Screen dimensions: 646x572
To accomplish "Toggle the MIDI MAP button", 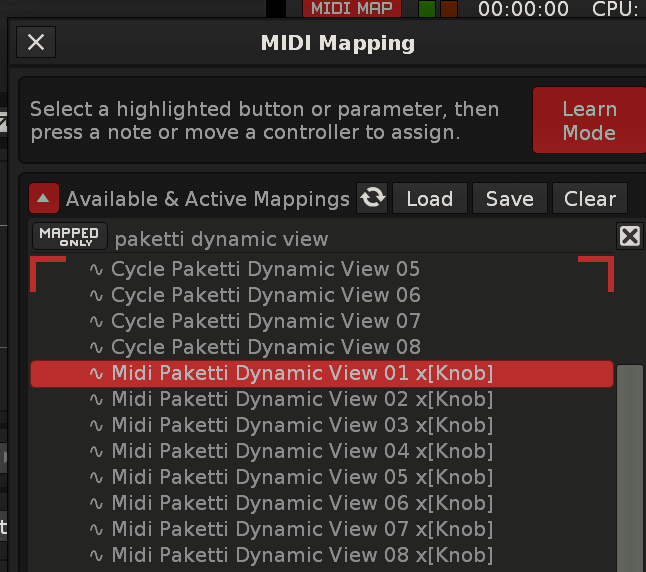I will pos(352,9).
